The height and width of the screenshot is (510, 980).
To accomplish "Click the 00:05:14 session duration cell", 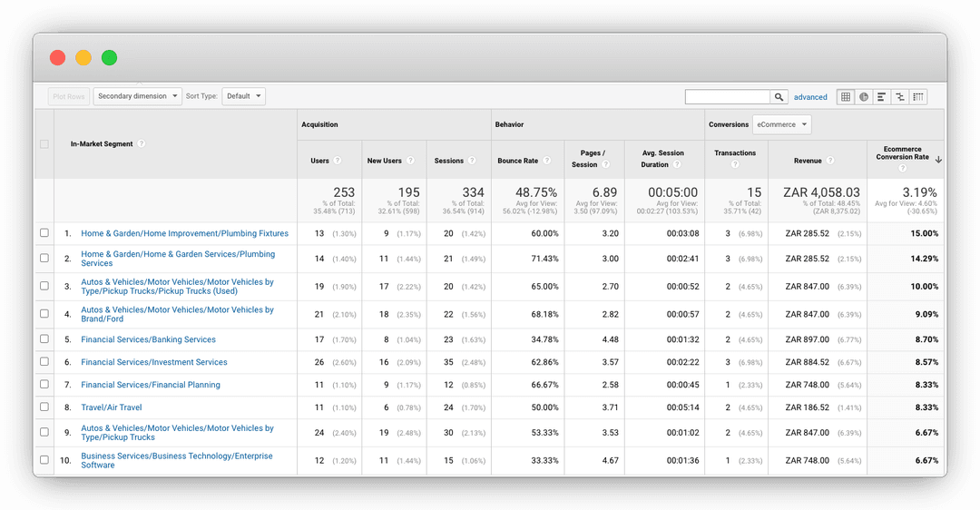I will click(x=682, y=407).
